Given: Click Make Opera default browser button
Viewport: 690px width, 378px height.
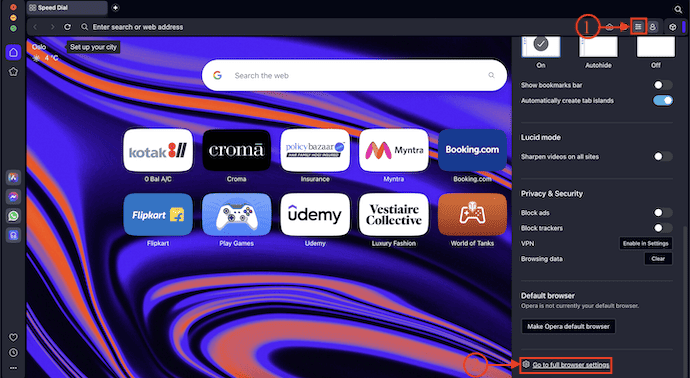Looking at the screenshot, I should pos(568,327).
